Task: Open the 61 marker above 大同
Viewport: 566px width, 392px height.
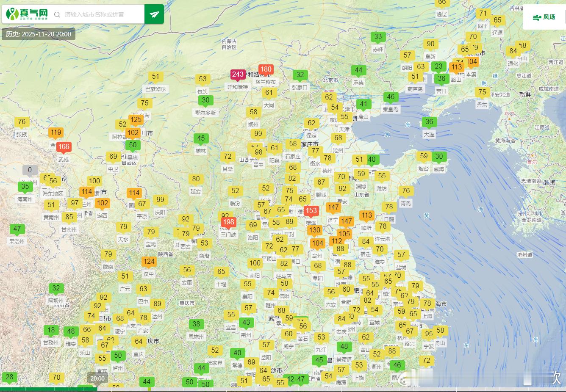Action: coord(269,93)
